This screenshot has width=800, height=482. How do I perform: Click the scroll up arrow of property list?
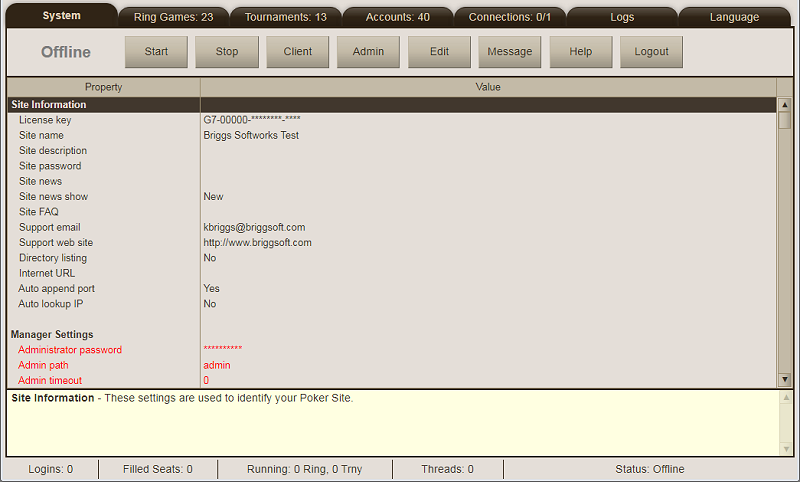pos(784,105)
